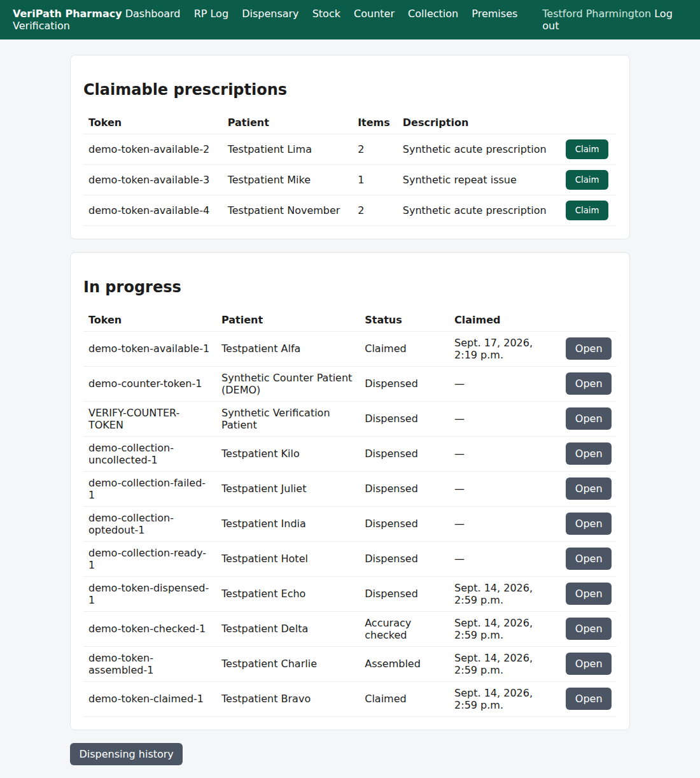The image size is (700, 778).
Task: Click the demo-token-dispensed-1 token
Action: tap(149, 594)
